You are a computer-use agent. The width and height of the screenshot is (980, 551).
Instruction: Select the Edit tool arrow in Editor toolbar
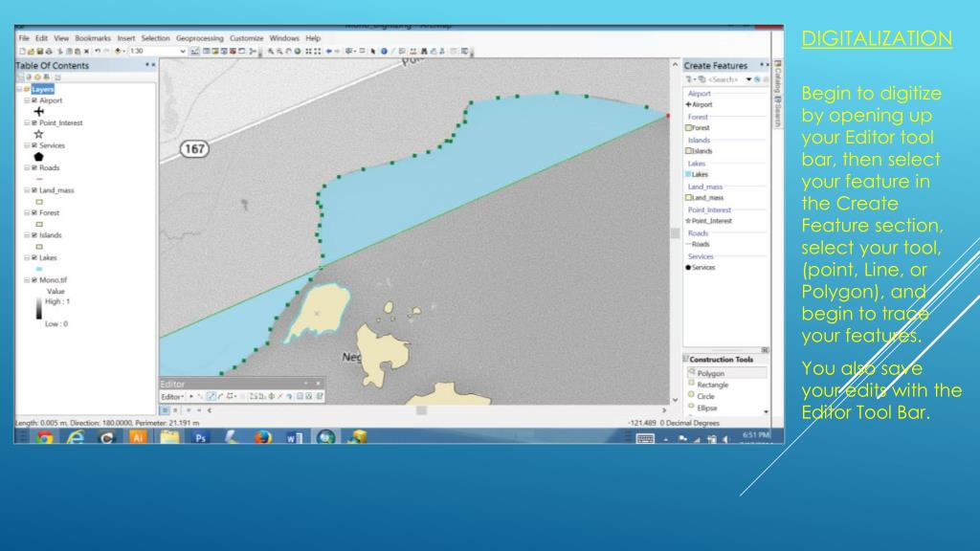191,396
